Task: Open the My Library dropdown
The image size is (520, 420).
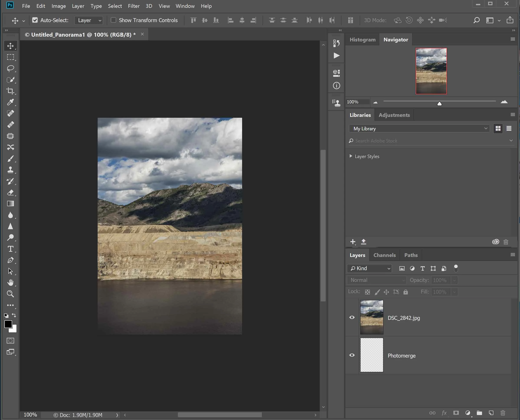Action: 419,128
